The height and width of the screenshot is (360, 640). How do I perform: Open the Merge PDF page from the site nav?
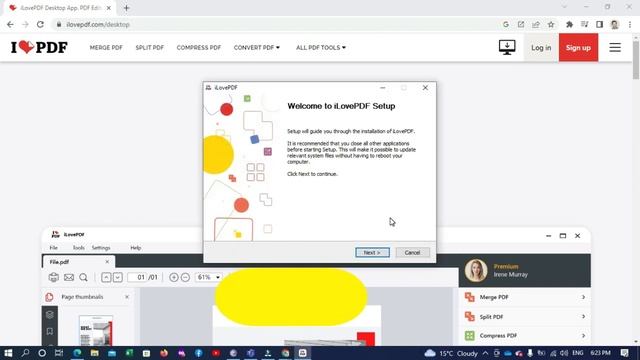106,48
